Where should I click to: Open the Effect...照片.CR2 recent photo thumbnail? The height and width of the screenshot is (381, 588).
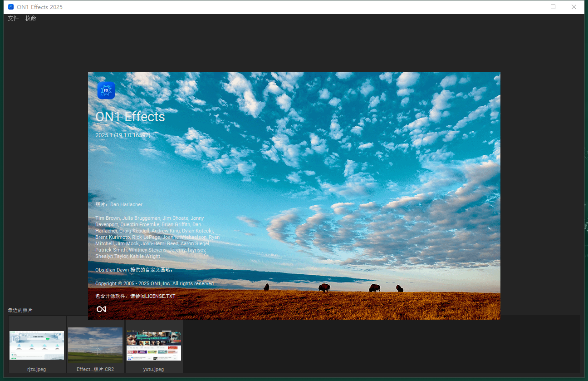coord(95,345)
